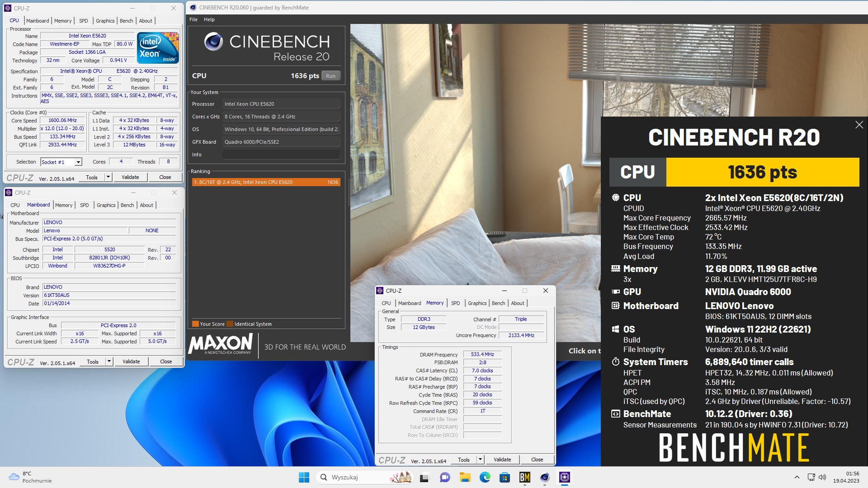Click the yellow 1636 pts score banner
The height and width of the screenshot is (488, 868).
(x=762, y=172)
